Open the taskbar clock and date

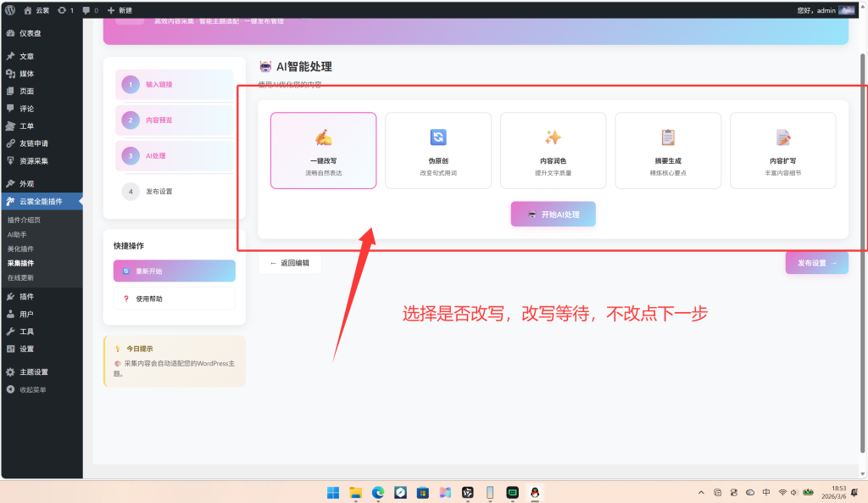tap(834, 493)
